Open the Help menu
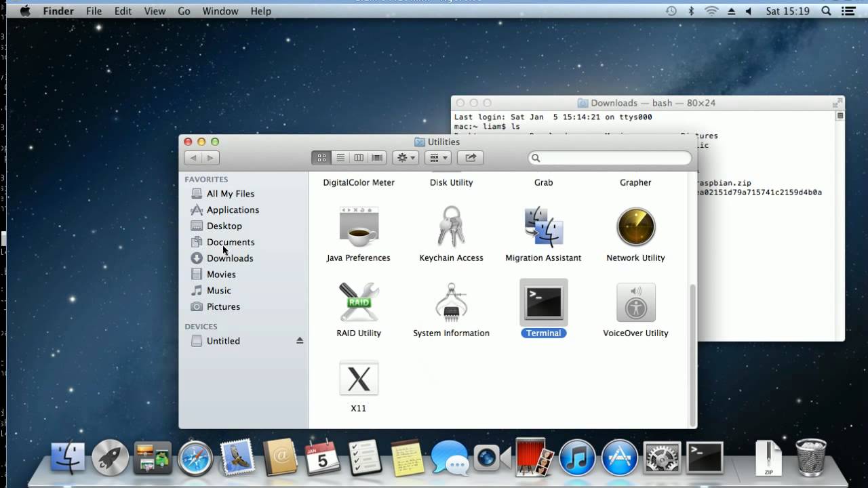 tap(261, 11)
